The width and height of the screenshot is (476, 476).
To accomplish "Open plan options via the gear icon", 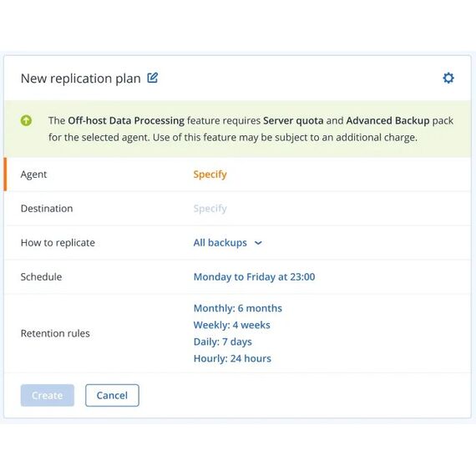I will (x=448, y=78).
